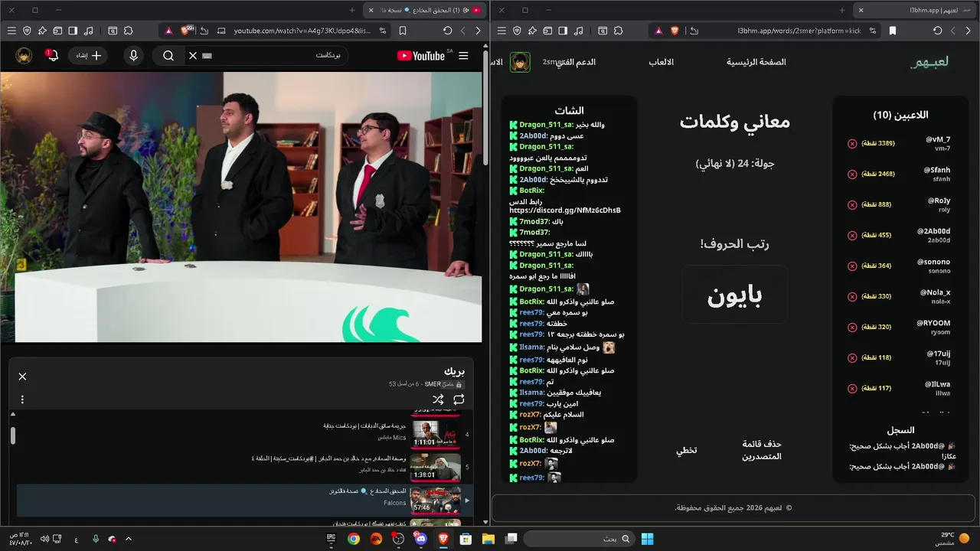Open the YouTube guide hamburger menu

463,55
